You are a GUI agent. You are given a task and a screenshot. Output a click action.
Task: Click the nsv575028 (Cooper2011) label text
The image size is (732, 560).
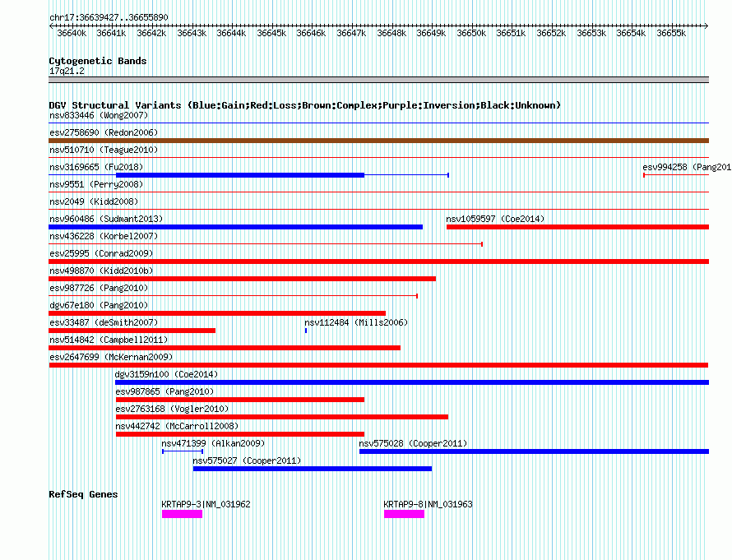pyautogui.click(x=413, y=443)
